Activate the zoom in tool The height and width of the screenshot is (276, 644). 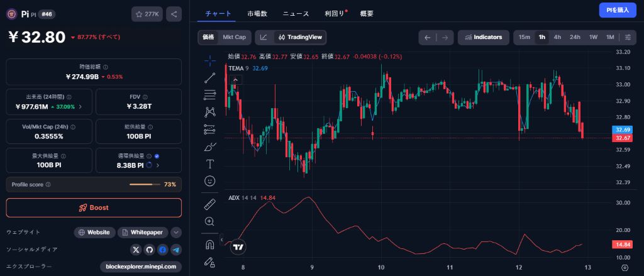(x=210, y=221)
